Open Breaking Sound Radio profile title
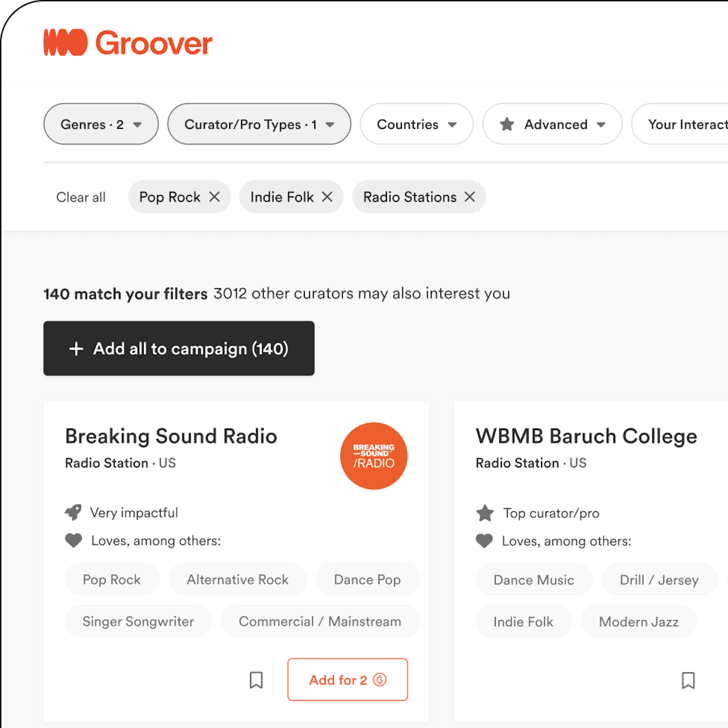 click(171, 436)
